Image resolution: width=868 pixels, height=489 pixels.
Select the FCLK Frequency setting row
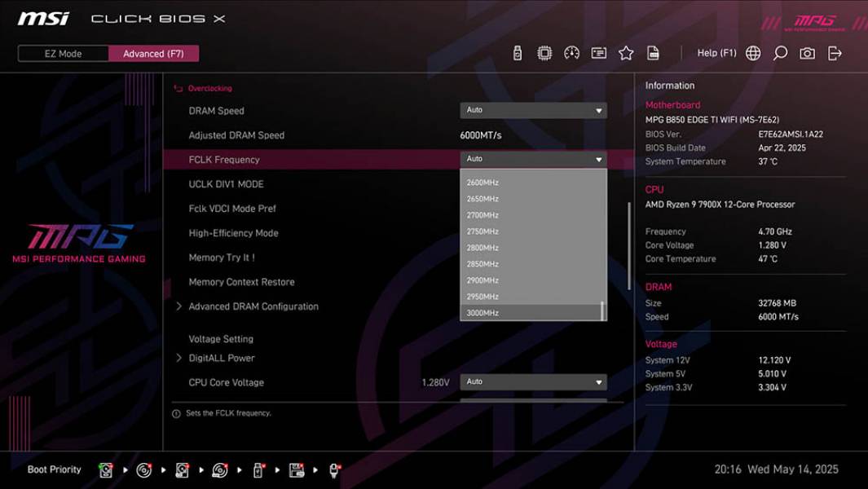click(x=399, y=160)
